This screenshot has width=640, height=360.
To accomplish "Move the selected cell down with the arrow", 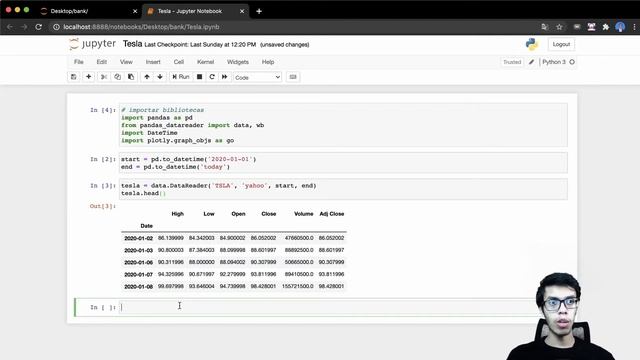I will point(160,77).
